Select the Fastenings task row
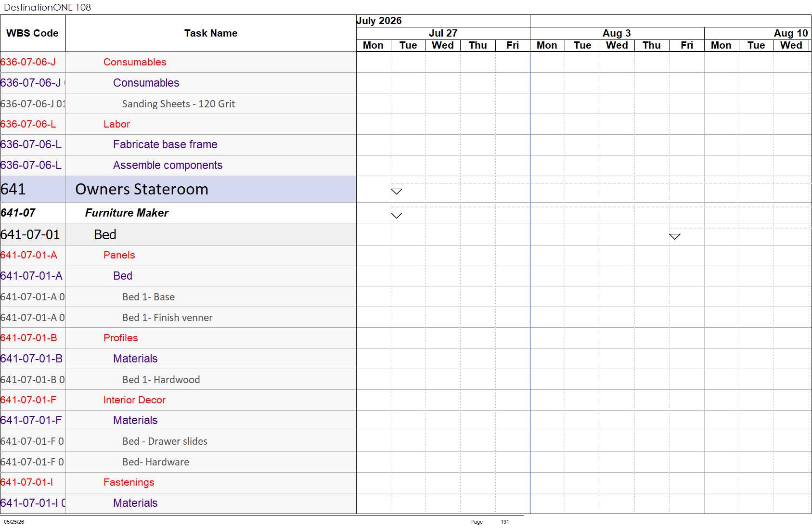The image size is (812, 528). (x=178, y=482)
